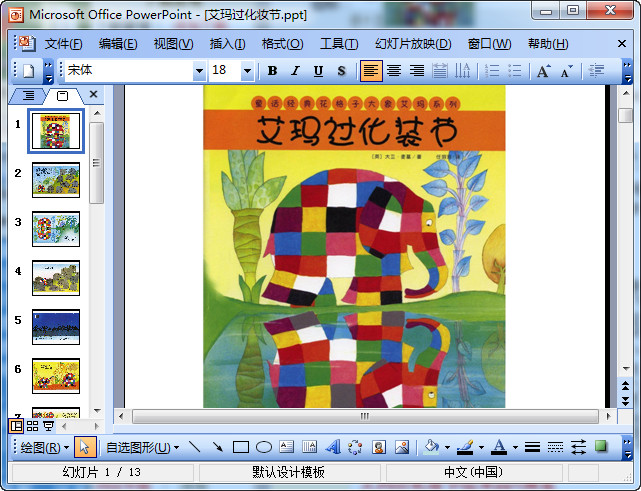This screenshot has width=641, height=491.
Task: Toggle numbered list
Action: (x=492, y=71)
